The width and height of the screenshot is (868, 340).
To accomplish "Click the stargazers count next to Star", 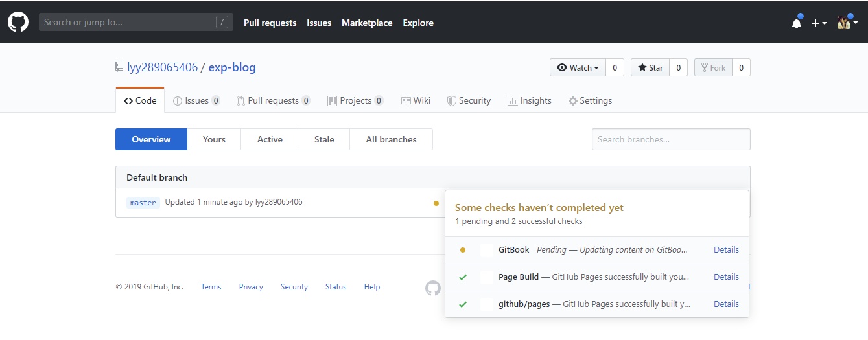I will tap(678, 67).
